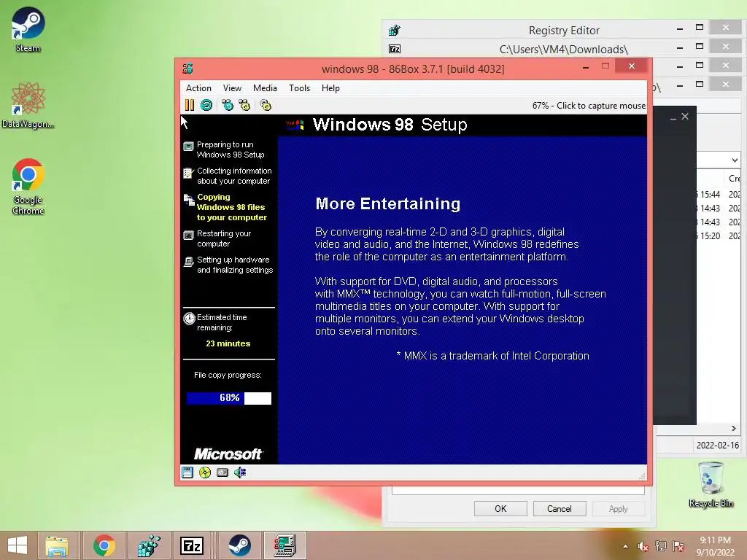Image resolution: width=747 pixels, height=560 pixels.
Task: Click the CD-ROM status bar icon
Action: point(205,472)
